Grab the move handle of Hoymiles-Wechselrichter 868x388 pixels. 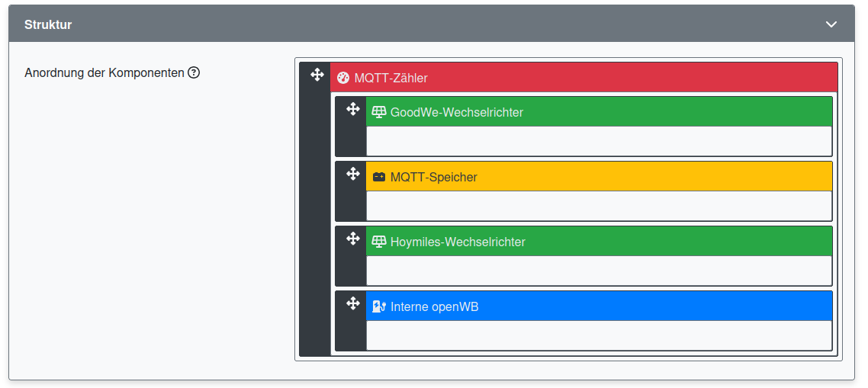(353, 239)
